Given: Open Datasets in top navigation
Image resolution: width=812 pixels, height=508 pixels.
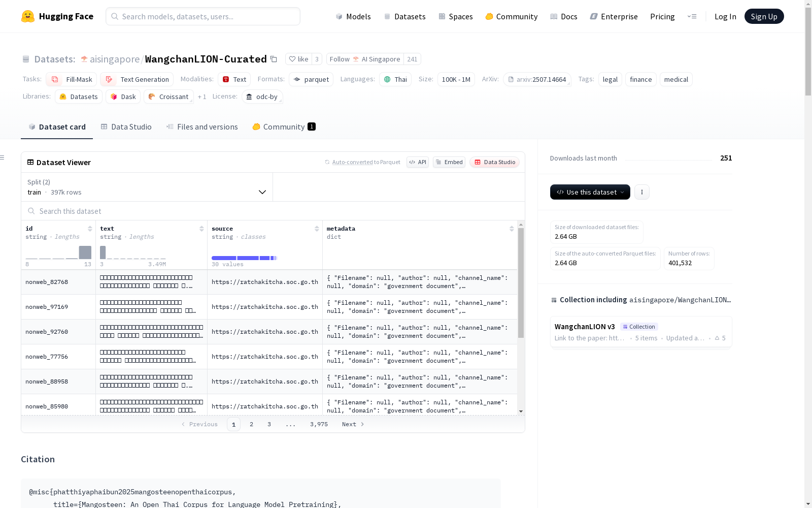Looking at the screenshot, I should pyautogui.click(x=404, y=16).
